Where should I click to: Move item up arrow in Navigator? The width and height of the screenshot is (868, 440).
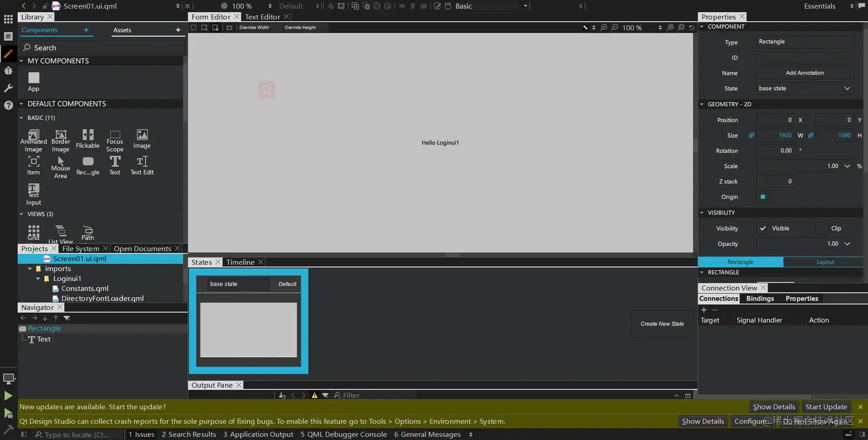(x=56, y=318)
